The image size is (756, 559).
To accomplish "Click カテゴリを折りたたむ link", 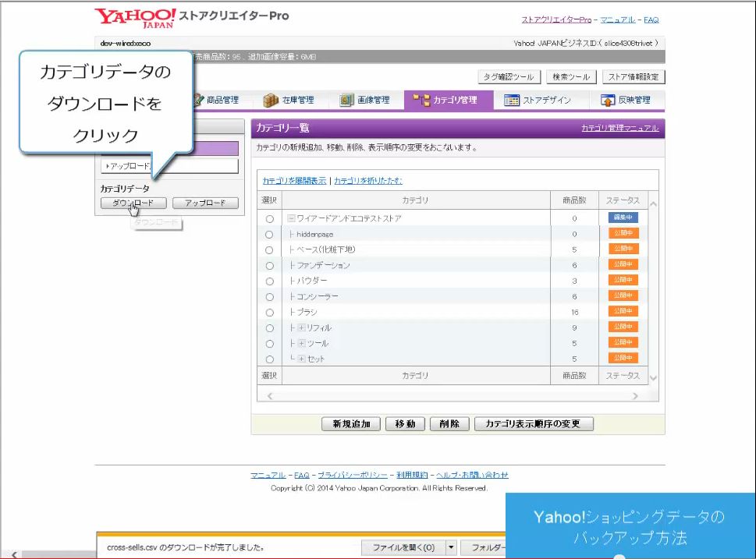I will (368, 181).
